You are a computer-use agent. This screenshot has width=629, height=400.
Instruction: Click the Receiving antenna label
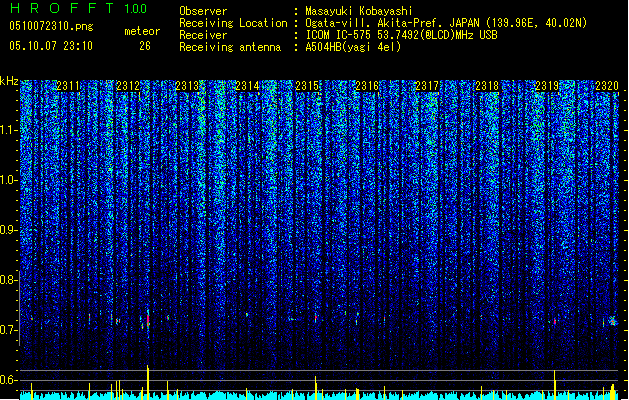(x=230, y=47)
